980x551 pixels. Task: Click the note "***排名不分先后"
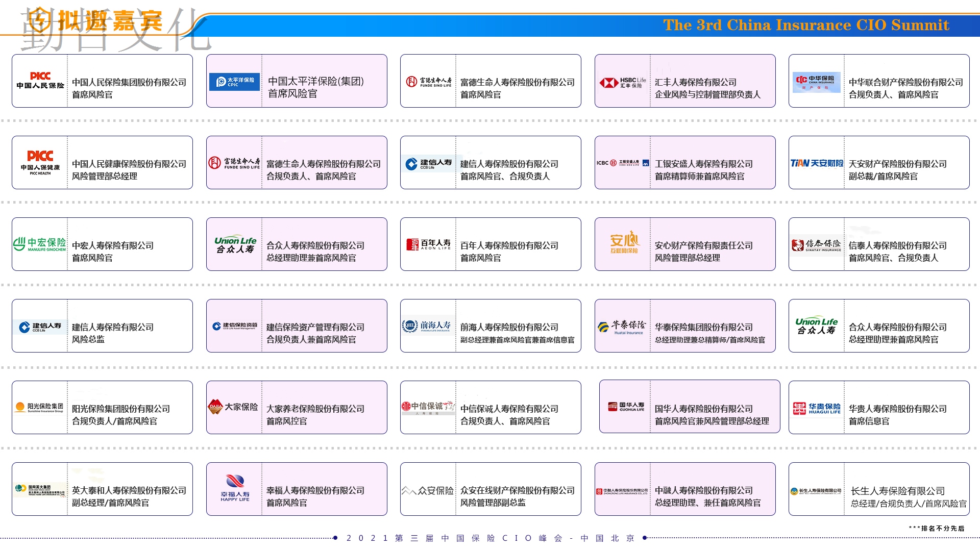pyautogui.click(x=937, y=528)
